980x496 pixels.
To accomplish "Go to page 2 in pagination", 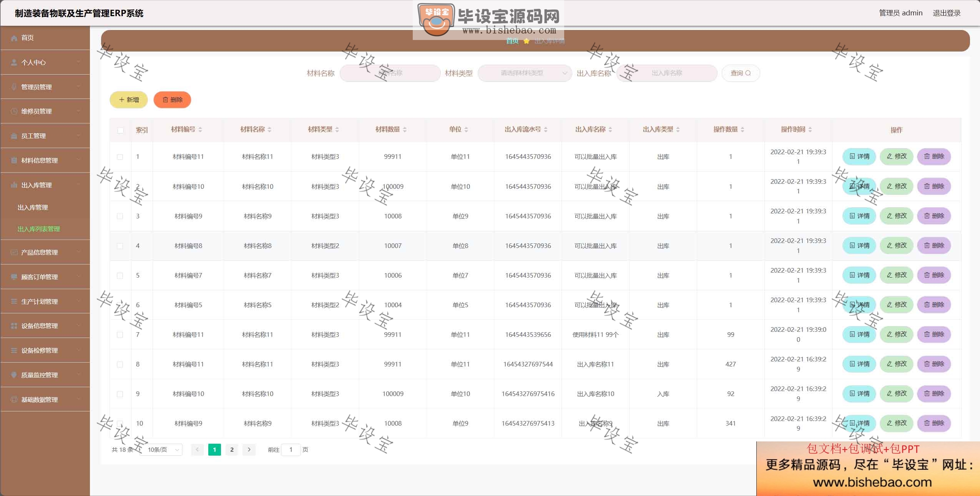I will tap(232, 449).
